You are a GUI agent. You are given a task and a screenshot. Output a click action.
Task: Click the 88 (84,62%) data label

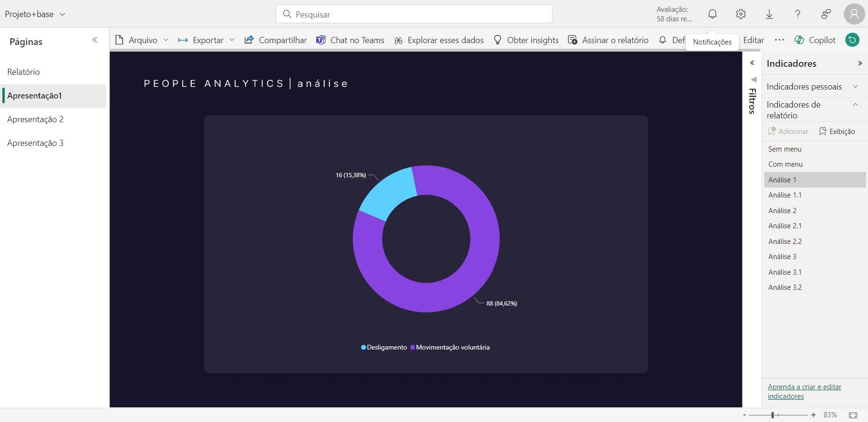point(502,303)
